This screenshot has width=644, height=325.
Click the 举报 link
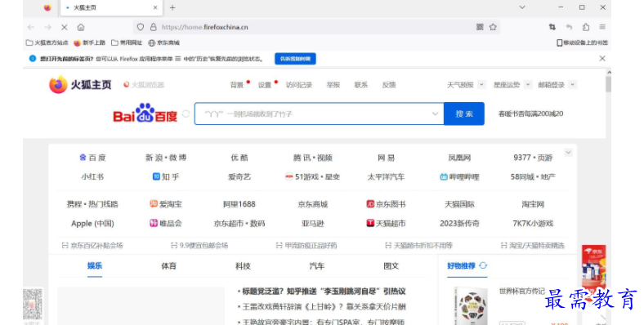click(333, 85)
